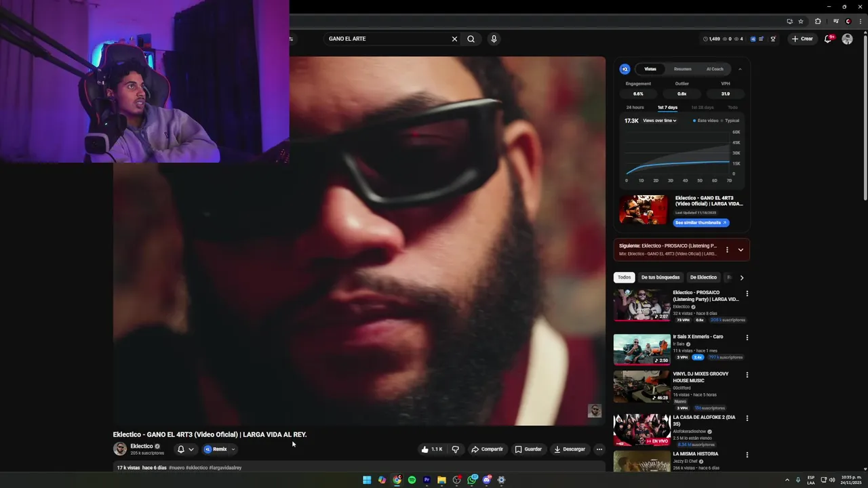
Task: Open options menu for Ir Sais Caro video
Action: click(x=747, y=338)
